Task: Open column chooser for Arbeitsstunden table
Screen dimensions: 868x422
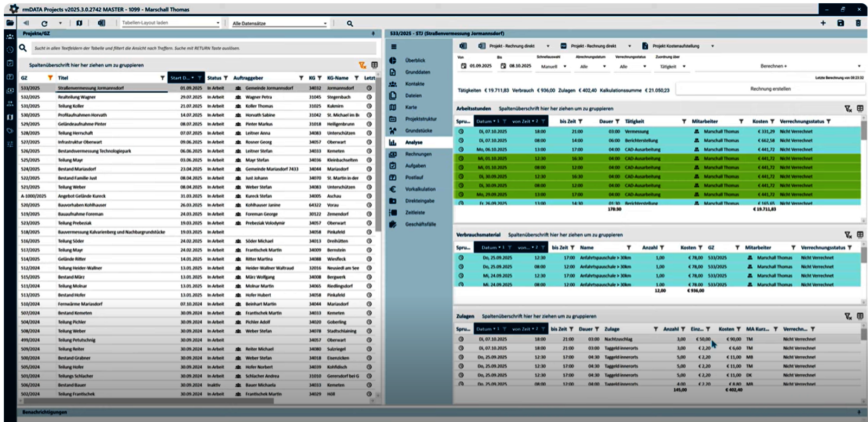Action: 860,109
